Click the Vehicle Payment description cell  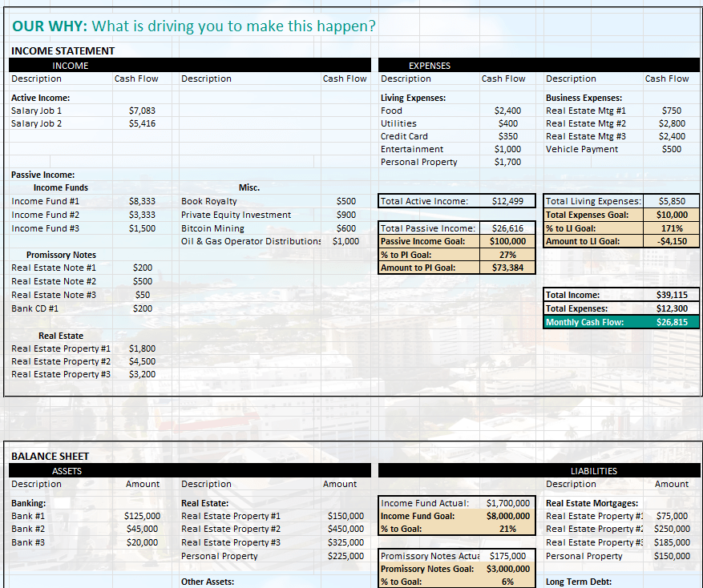[x=582, y=149]
